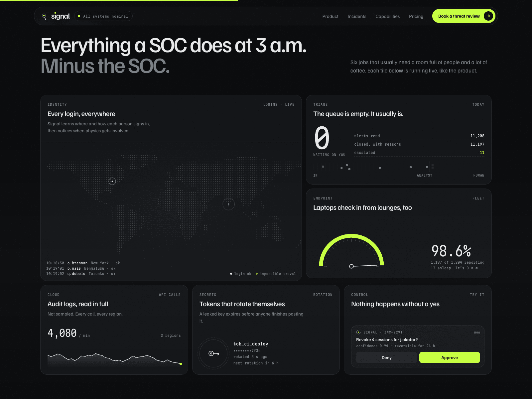This screenshot has height=399, width=532.
Task: Click the 'Every login, everywhere' tile heading
Action: 81,114
